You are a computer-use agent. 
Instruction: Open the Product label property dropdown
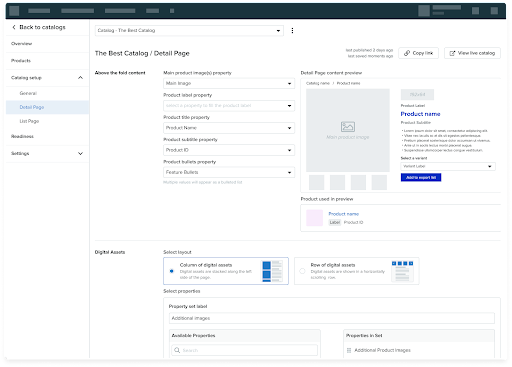[229, 106]
